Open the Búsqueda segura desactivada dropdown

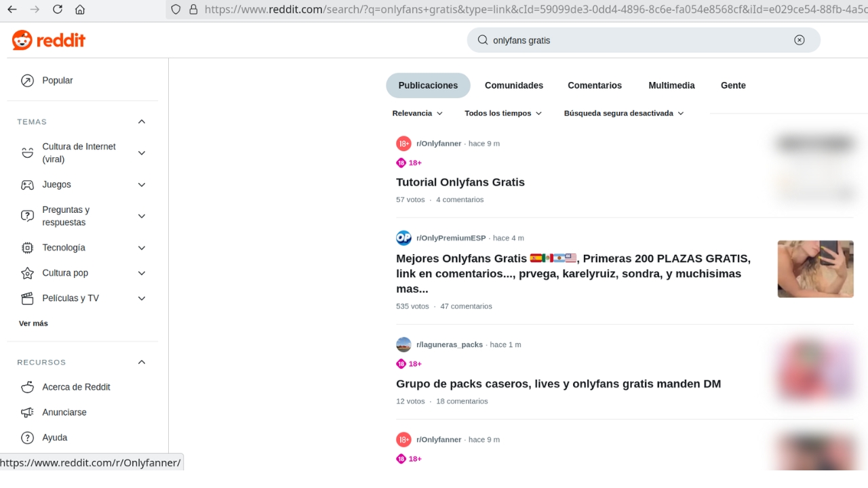click(623, 113)
